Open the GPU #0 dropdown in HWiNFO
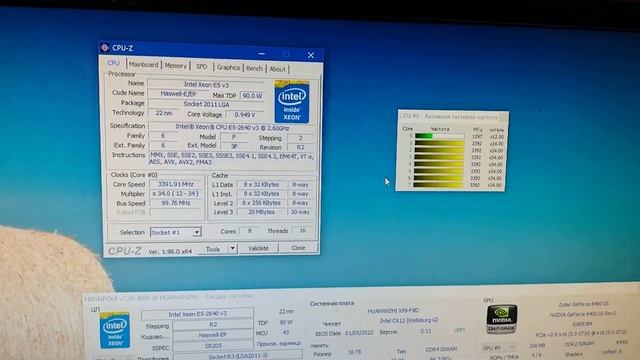640x360 pixels. click(x=498, y=348)
